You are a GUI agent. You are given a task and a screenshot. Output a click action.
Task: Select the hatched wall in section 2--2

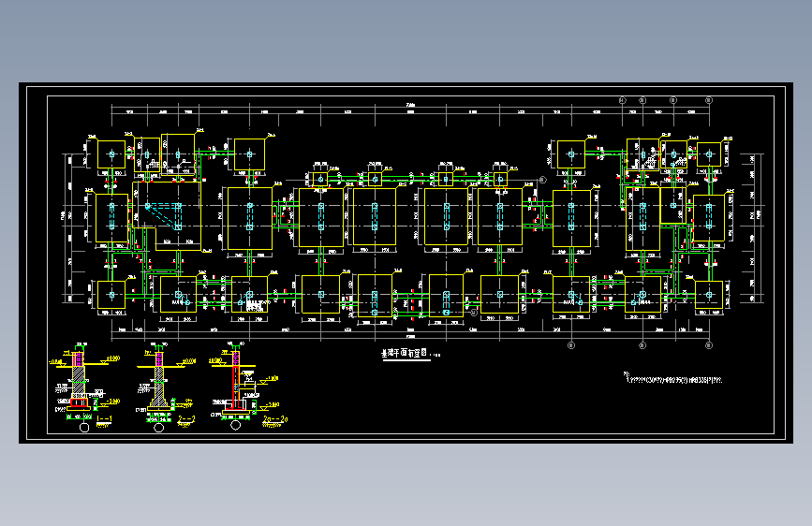(x=159, y=386)
